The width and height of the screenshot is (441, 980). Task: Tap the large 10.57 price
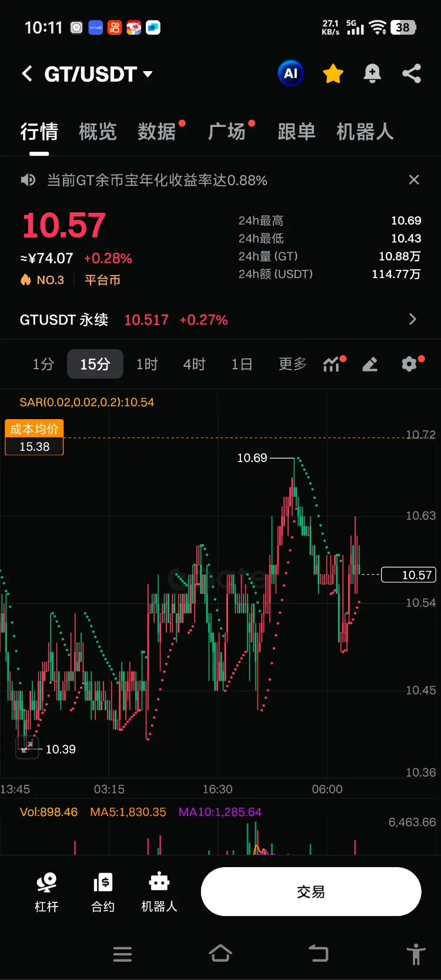64,226
